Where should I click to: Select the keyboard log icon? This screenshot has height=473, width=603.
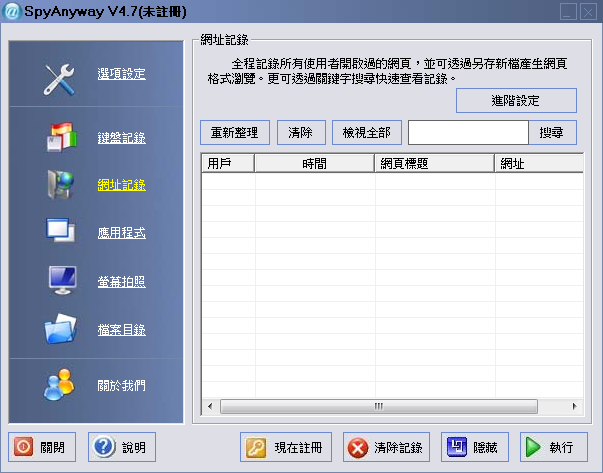61,137
